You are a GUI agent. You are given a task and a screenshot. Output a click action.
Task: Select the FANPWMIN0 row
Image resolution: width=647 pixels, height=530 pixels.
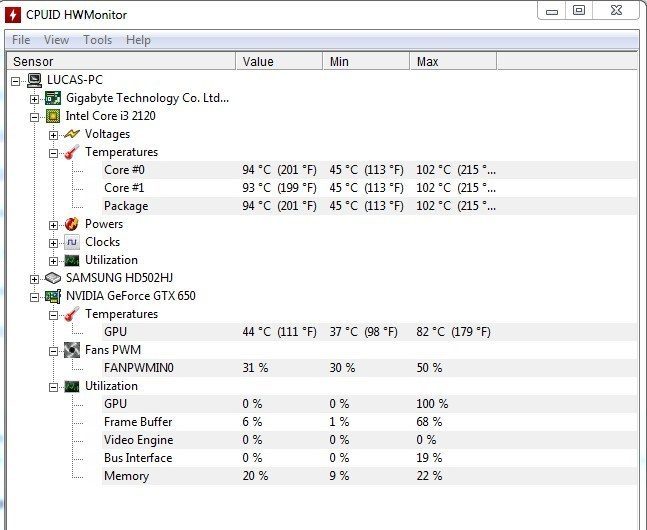(x=369, y=368)
